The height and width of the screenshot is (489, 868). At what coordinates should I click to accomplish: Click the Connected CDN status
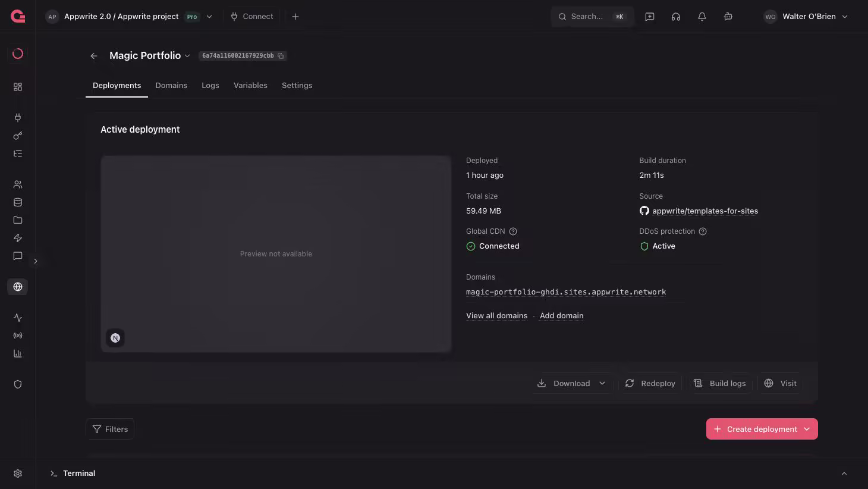(493, 246)
